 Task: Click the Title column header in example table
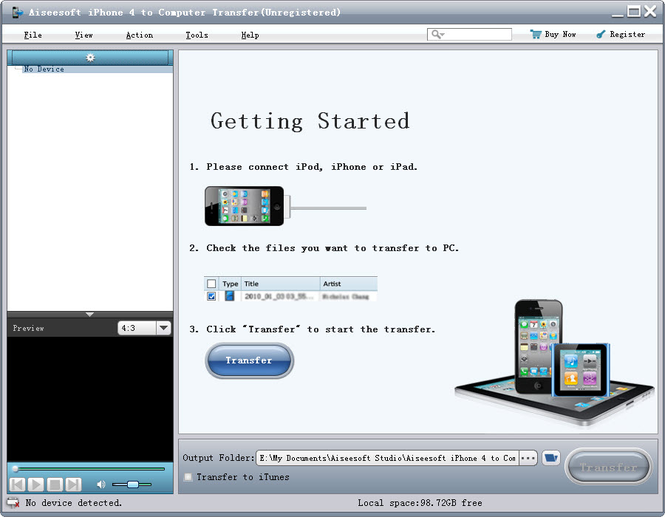pyautogui.click(x=280, y=283)
